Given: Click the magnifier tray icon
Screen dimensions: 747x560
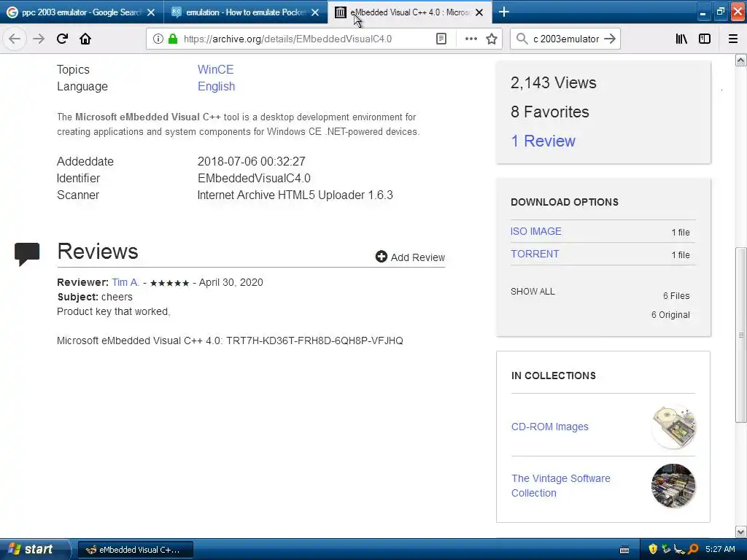Looking at the screenshot, I should [693, 549].
